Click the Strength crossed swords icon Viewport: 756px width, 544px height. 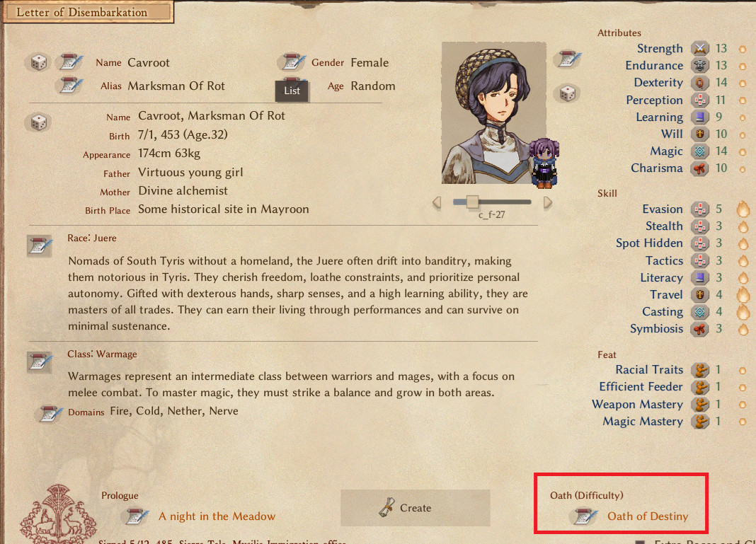[x=699, y=48]
